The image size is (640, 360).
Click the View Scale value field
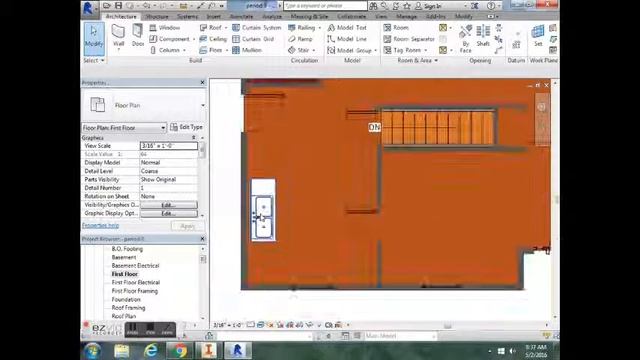click(x=169, y=146)
